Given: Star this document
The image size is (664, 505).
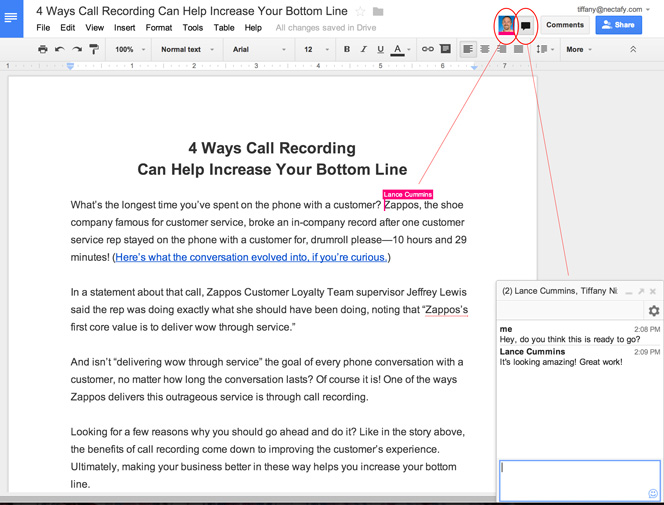Looking at the screenshot, I should [360, 11].
